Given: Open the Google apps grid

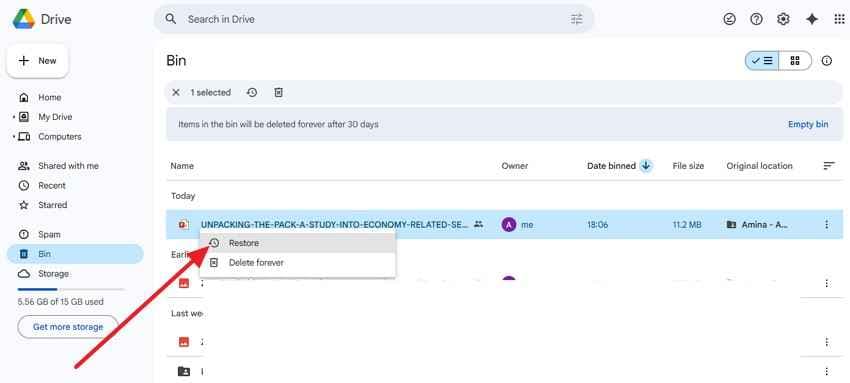Looking at the screenshot, I should tap(839, 19).
